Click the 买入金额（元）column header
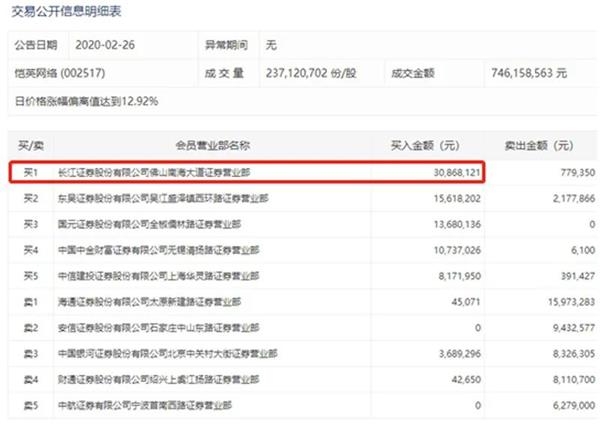This screenshot has height=425, width=600. point(425,146)
